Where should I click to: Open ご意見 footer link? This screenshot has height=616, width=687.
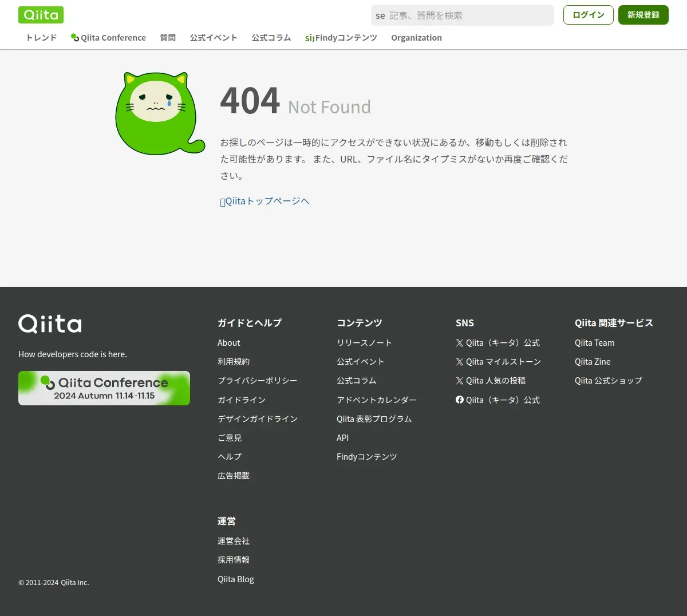click(x=230, y=438)
